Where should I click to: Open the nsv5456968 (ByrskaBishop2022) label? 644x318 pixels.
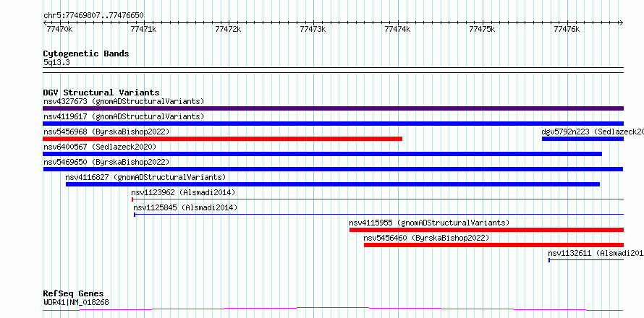[106, 132]
